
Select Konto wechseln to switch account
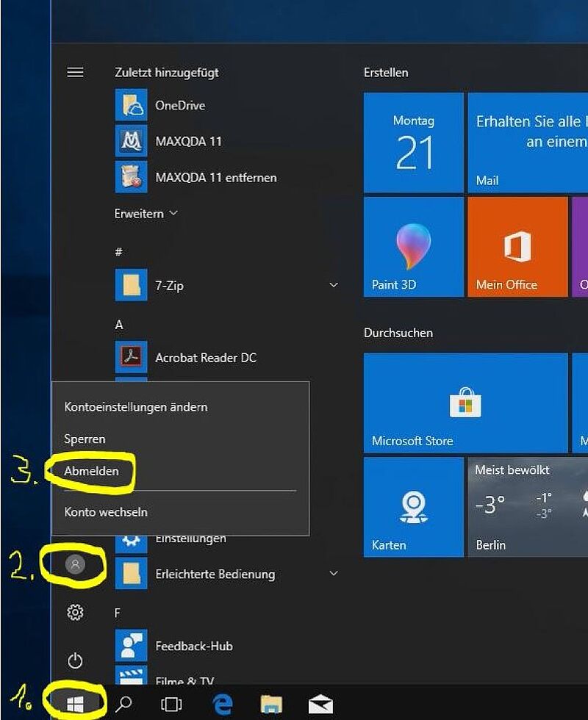[x=106, y=512]
